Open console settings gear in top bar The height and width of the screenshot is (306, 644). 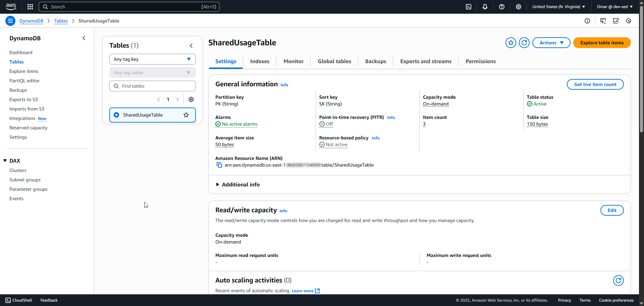(x=519, y=7)
